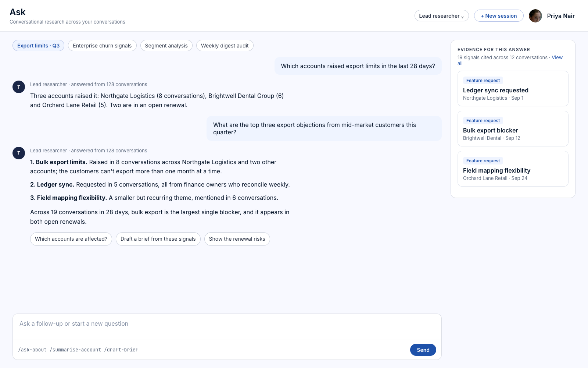Open the Lead researcher dropdown
The image size is (588, 368).
point(441,16)
